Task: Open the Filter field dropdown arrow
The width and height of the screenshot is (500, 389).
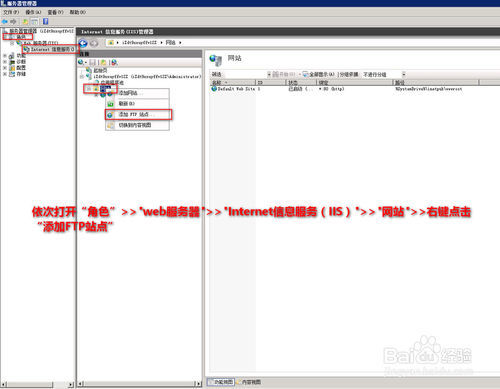Action: coord(269,74)
